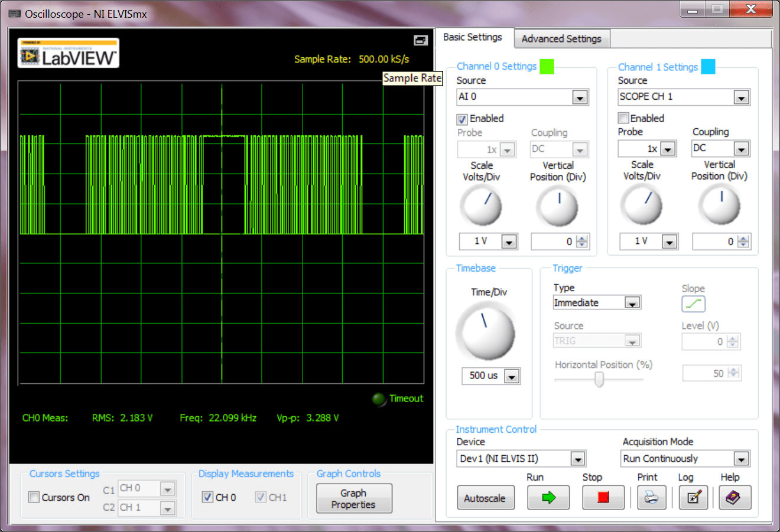Image resolution: width=780 pixels, height=532 pixels.
Task: Click the Horizontal Position 50 percent field
Action: pyautogui.click(x=706, y=373)
